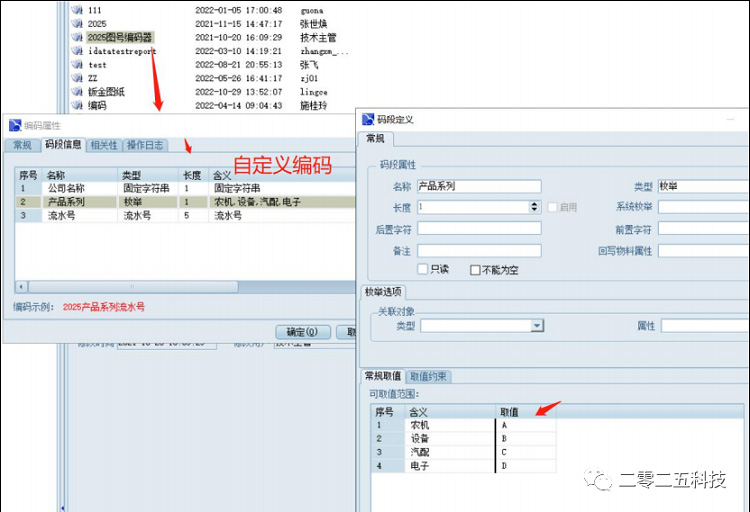Click the icon beside 钣金图纸

pyautogui.click(x=77, y=92)
